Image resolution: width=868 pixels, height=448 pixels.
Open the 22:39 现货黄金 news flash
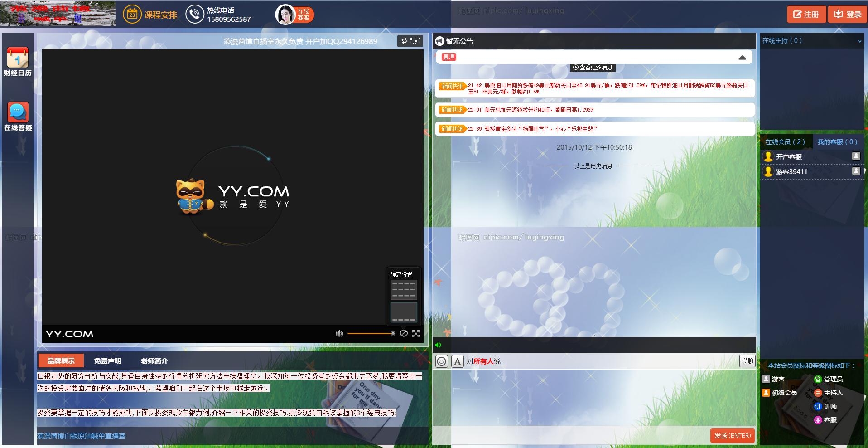coord(595,129)
